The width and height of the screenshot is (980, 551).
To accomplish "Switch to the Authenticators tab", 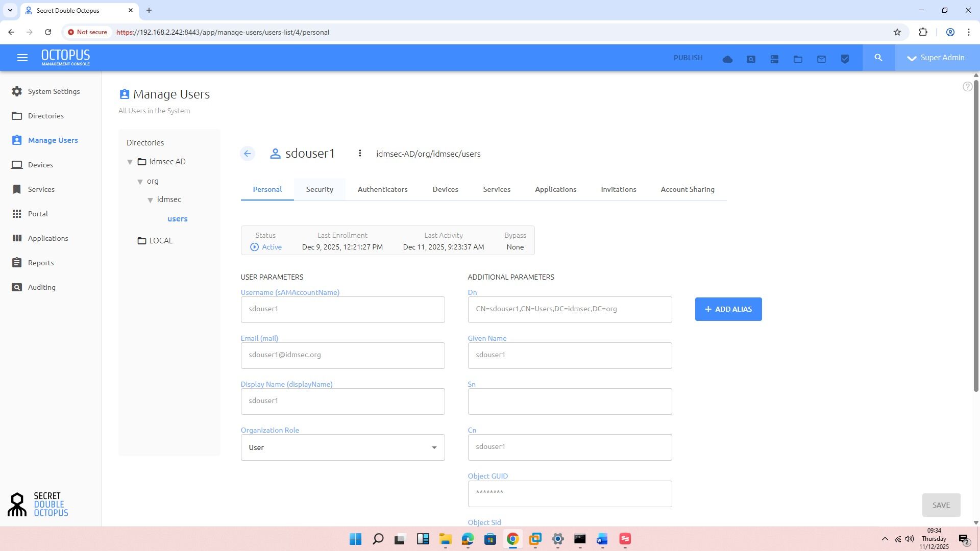I will point(382,189).
